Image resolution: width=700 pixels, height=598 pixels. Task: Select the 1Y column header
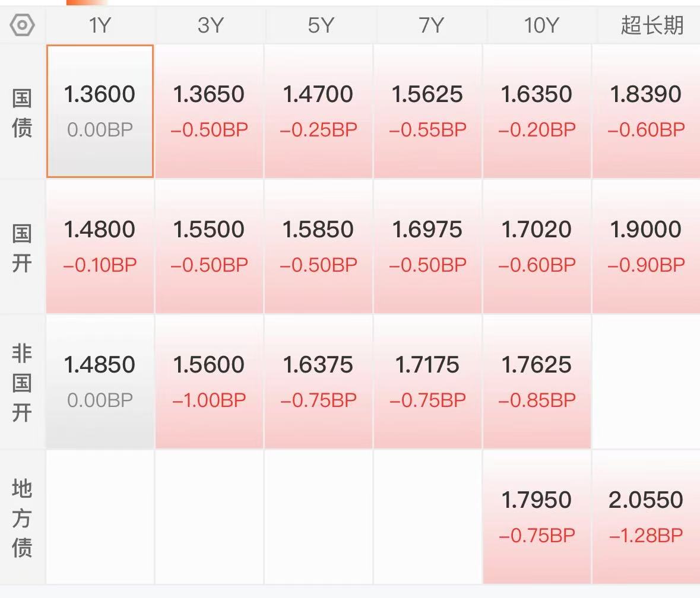[100, 25]
